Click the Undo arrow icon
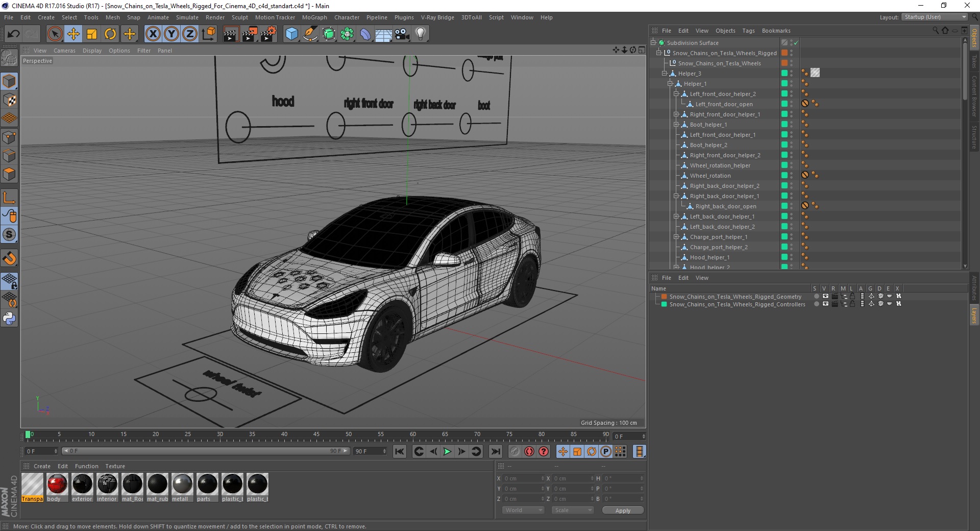The height and width of the screenshot is (531, 980). tap(14, 34)
